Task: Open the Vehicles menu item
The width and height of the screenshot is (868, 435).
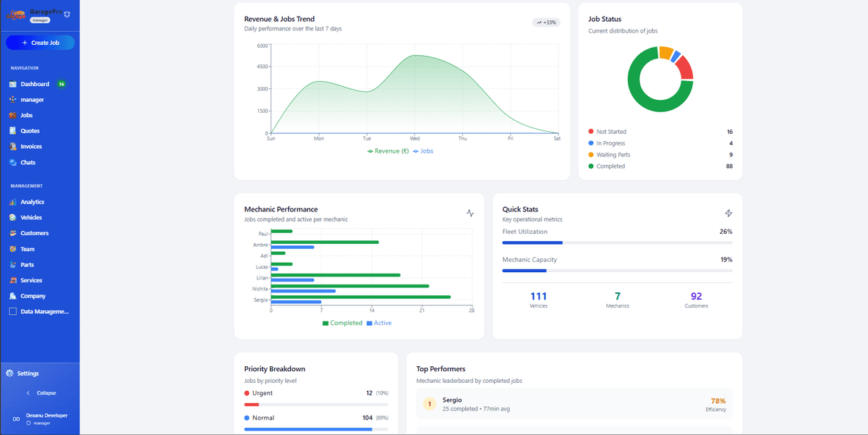Action: (31, 218)
